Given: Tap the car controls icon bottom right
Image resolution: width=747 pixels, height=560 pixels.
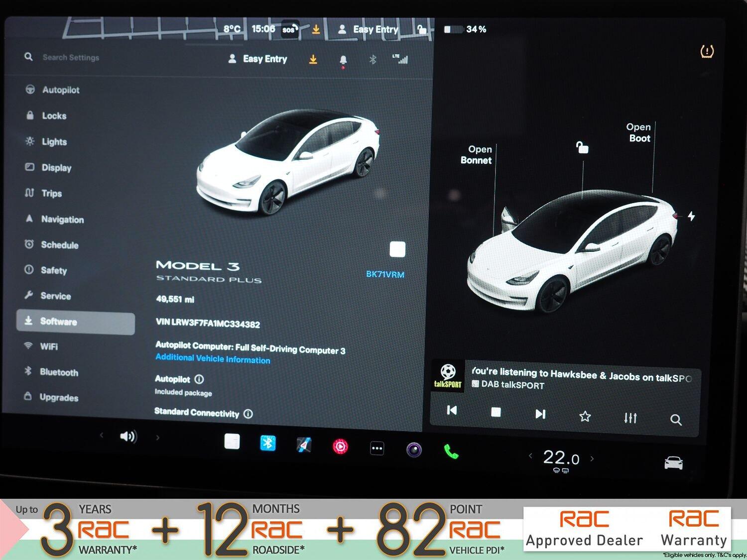Looking at the screenshot, I should coord(673,463).
